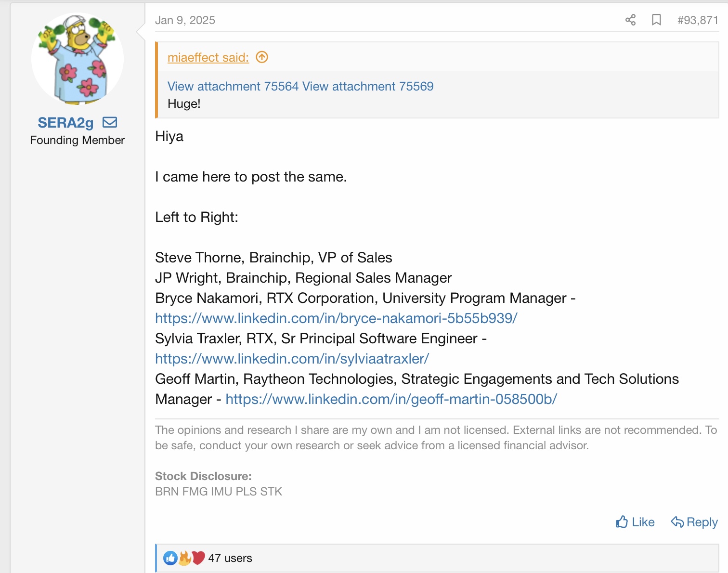The height and width of the screenshot is (573, 728).
Task: Open View attachment 75569
Action: (368, 86)
